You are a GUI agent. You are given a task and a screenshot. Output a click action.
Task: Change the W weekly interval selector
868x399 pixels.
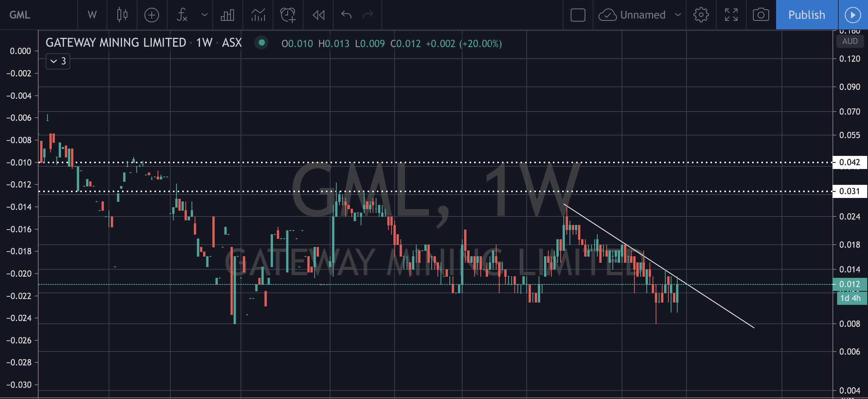point(92,15)
